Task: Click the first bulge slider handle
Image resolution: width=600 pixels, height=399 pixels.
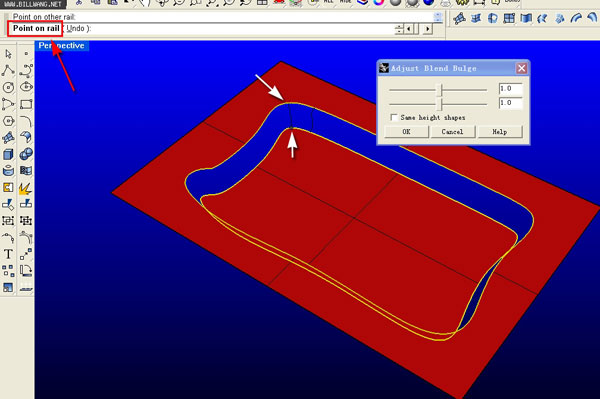Action: pos(441,90)
